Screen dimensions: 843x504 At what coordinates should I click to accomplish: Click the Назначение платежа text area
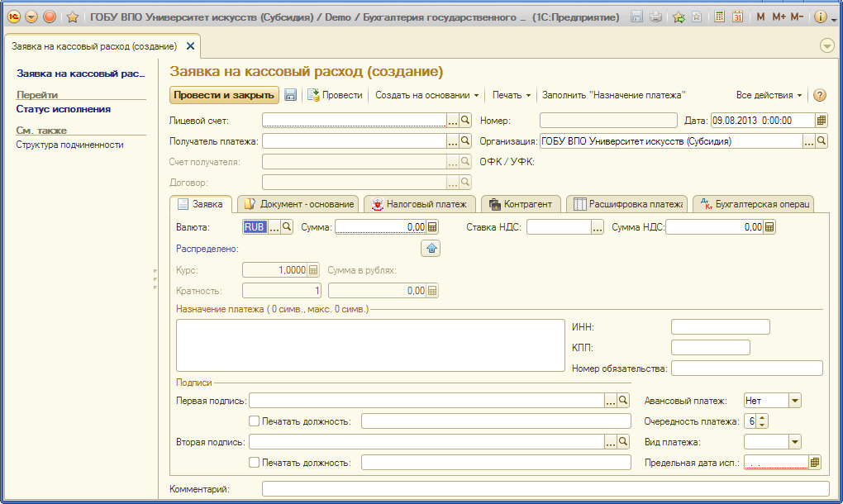pos(370,345)
